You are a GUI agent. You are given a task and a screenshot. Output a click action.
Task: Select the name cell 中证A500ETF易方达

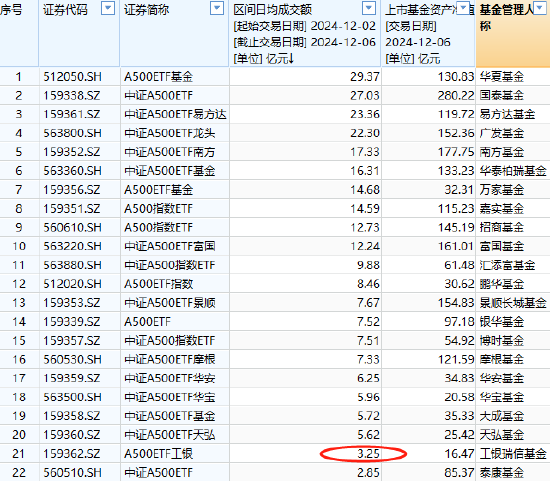[175, 114]
